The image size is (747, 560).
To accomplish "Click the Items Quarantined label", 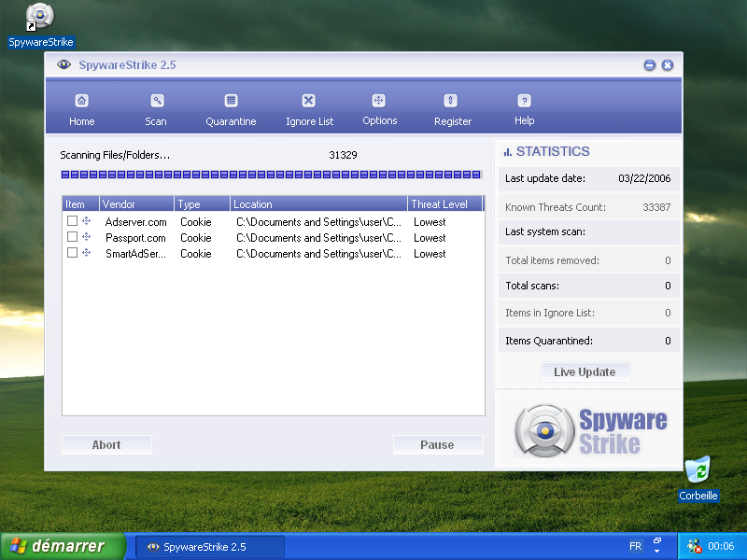I will 549,341.
